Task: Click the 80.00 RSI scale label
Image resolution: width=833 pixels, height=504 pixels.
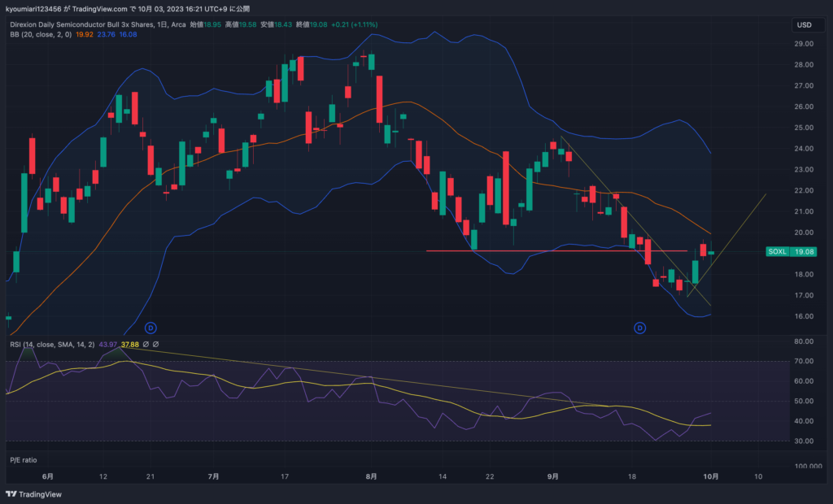Action: coord(804,341)
